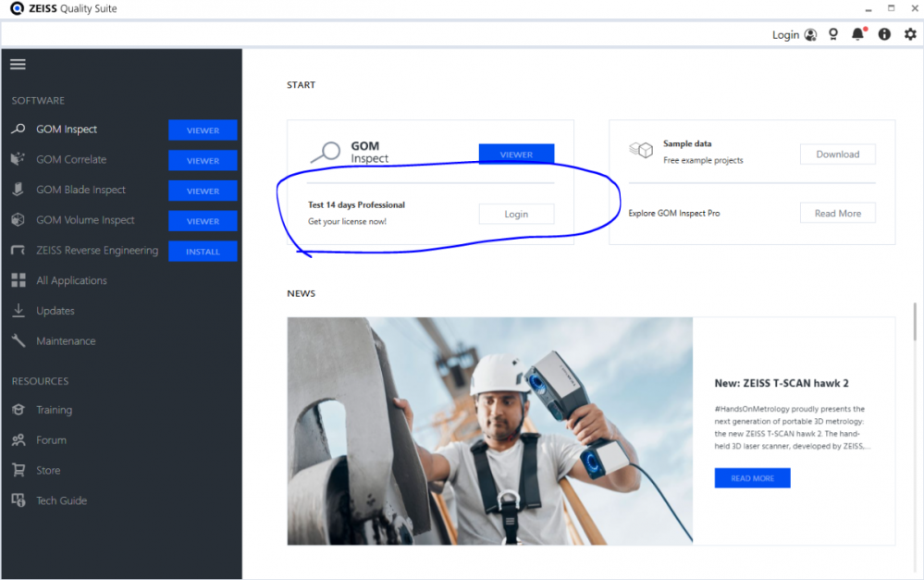The width and height of the screenshot is (924, 580).
Task: Open the Training resource link
Action: point(54,410)
